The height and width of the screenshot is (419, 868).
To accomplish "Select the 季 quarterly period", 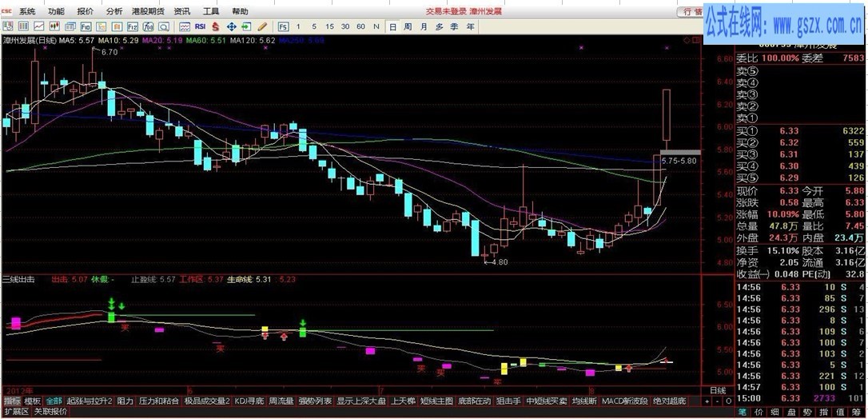I will (455, 26).
